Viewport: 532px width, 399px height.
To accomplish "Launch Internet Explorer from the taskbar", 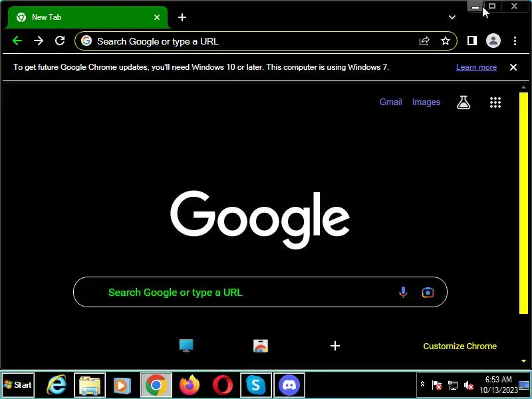I will [57, 385].
